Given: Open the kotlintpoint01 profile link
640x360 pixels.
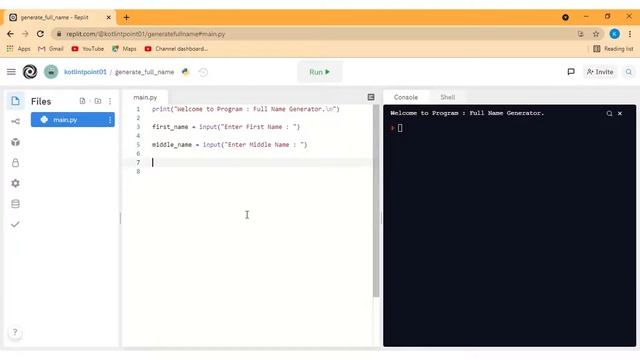Looking at the screenshot, I should coord(85,72).
